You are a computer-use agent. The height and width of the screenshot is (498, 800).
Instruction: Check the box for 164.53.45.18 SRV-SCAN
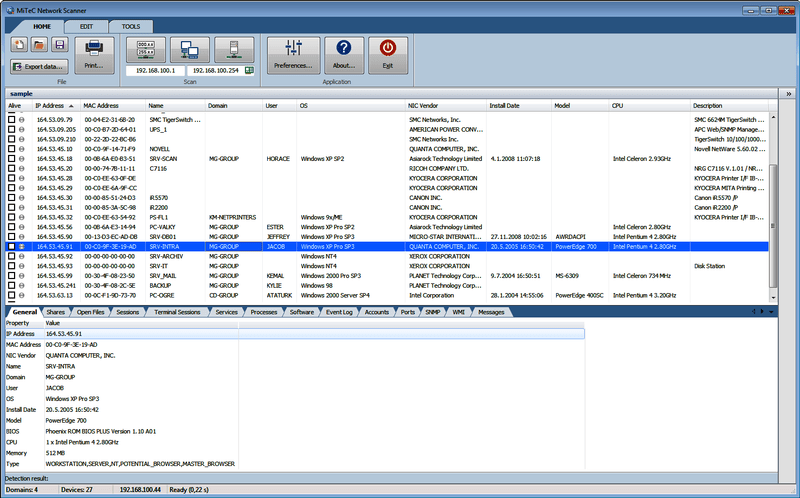11,159
